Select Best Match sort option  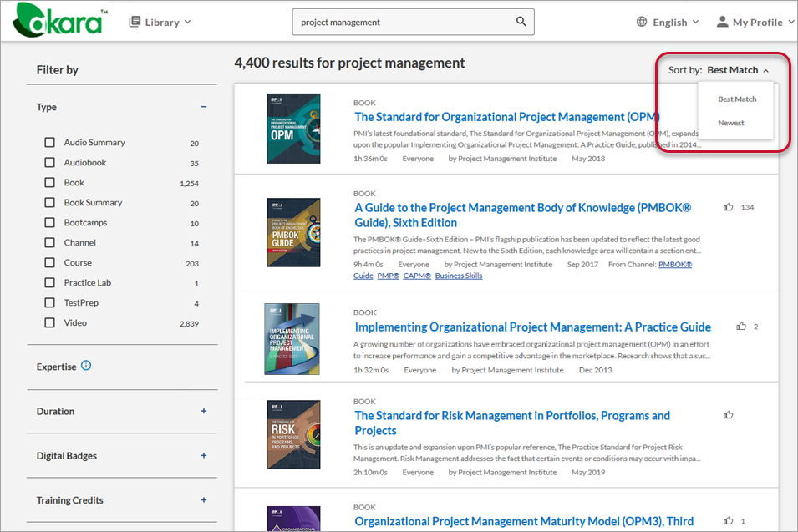737,99
